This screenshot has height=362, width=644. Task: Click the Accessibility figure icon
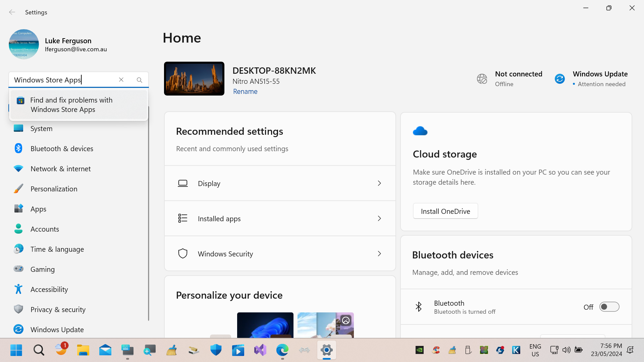pos(18,289)
